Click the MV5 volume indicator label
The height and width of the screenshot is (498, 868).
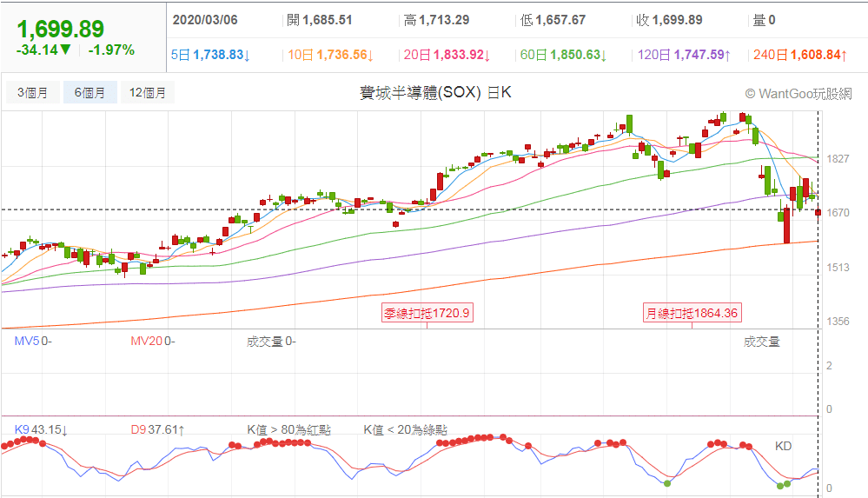tap(33, 342)
